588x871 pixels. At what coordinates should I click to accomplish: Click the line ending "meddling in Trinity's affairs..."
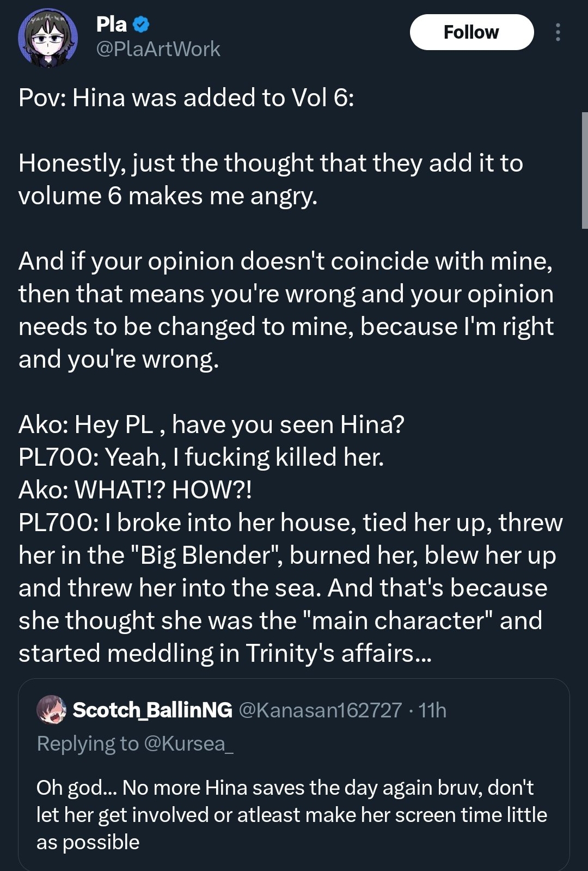click(225, 653)
